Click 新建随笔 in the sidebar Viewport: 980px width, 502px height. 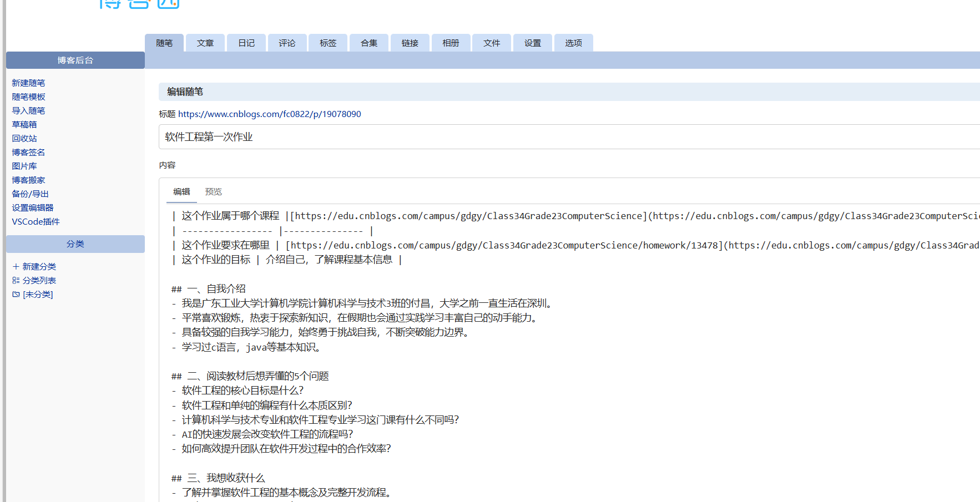point(28,83)
